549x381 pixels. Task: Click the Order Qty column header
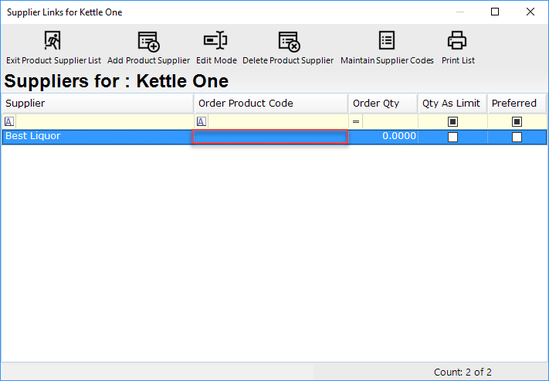click(383, 104)
